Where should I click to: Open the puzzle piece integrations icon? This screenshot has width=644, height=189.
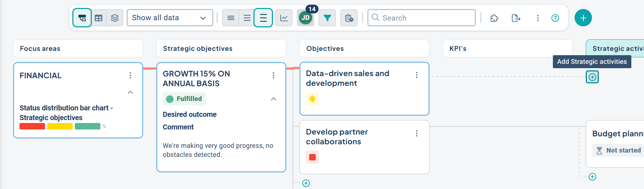[x=494, y=18]
